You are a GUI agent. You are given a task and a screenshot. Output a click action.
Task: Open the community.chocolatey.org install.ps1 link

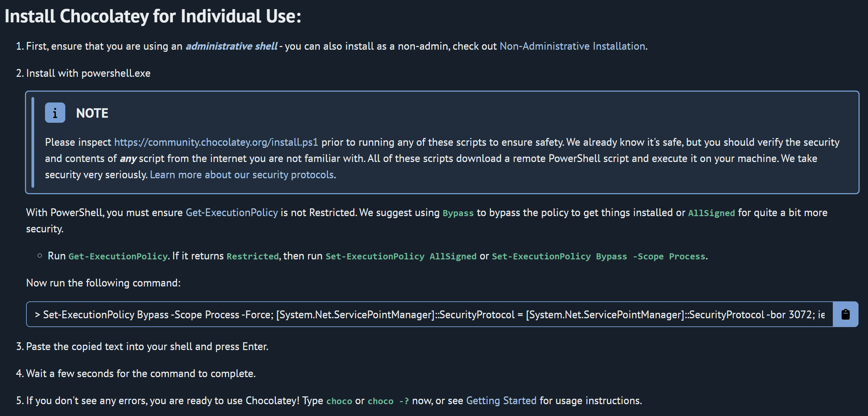click(216, 142)
